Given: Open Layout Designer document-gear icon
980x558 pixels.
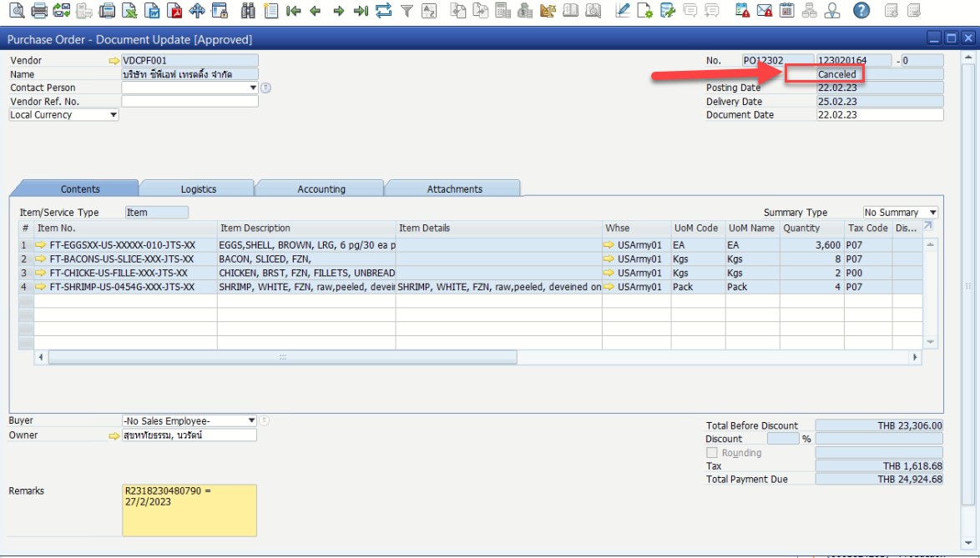Looking at the screenshot, I should click(644, 11).
